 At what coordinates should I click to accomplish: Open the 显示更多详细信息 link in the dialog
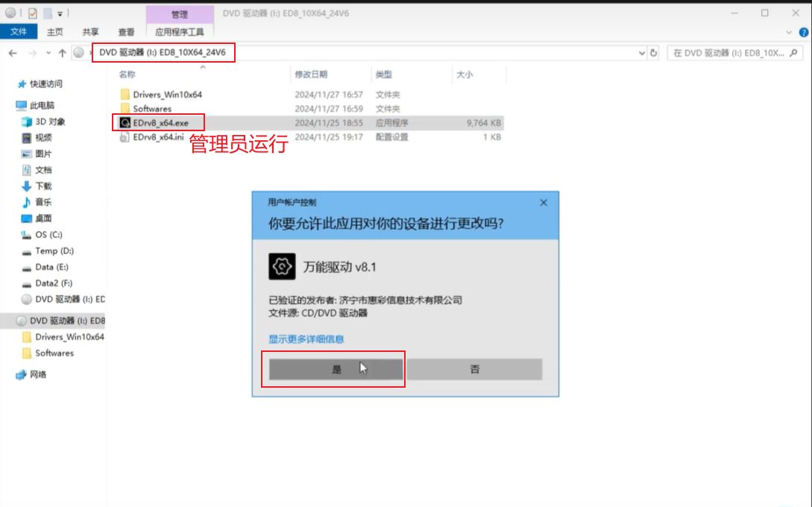coord(306,339)
